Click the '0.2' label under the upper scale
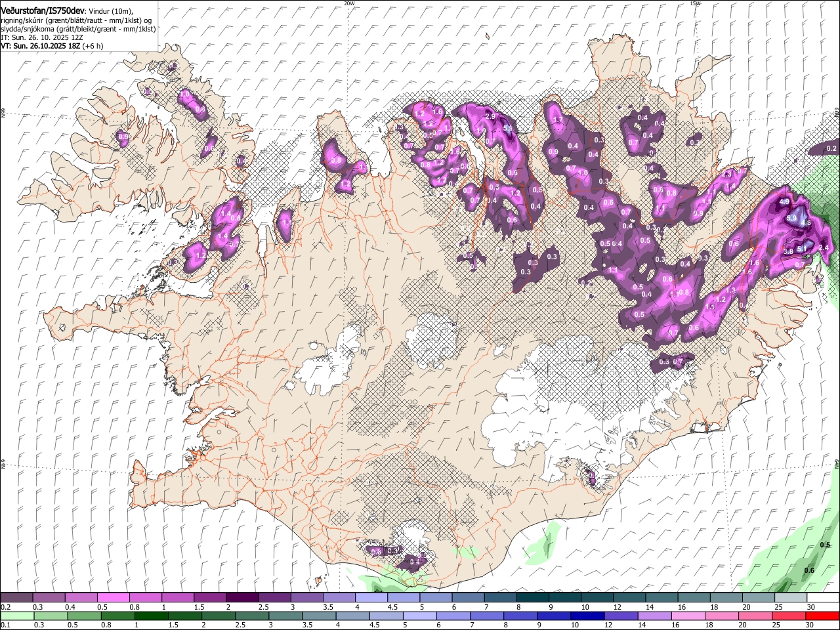 [5, 607]
